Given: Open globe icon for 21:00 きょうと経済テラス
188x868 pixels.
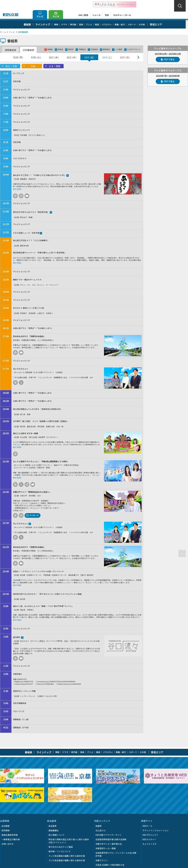Looking at the screenshot, I should [x=15, y=484].
